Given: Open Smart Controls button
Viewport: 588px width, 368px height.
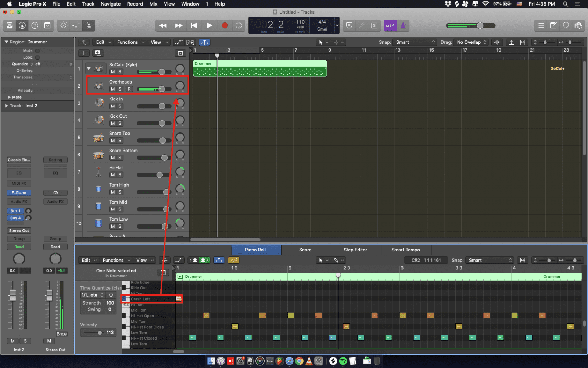Looking at the screenshot, I should tap(64, 25).
